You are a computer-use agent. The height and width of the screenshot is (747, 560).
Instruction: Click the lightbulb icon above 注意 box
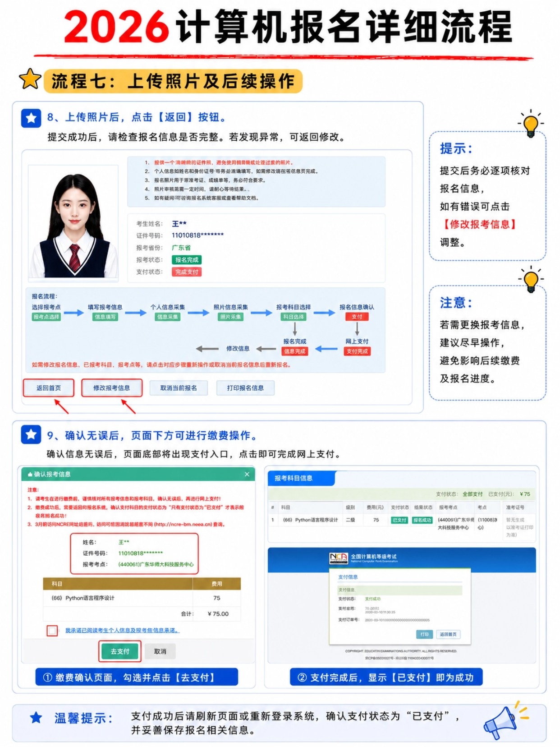tap(531, 279)
